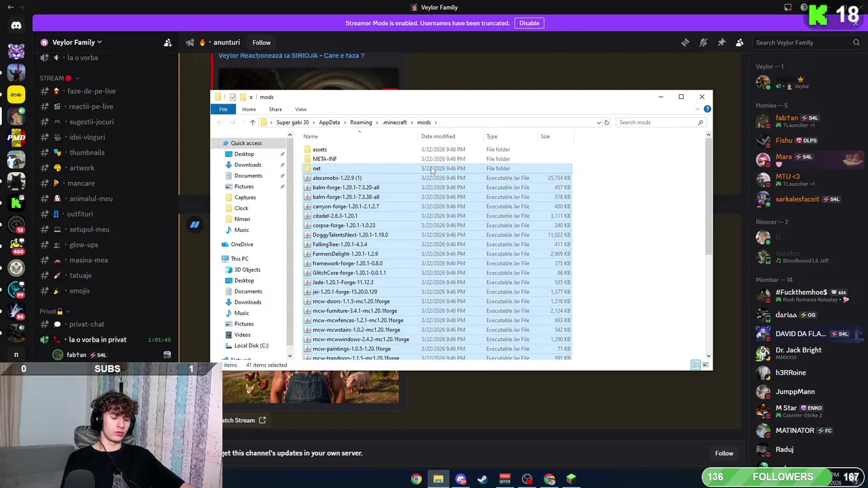
Task: Open the View ribbon tab in Explorer
Action: pos(300,109)
